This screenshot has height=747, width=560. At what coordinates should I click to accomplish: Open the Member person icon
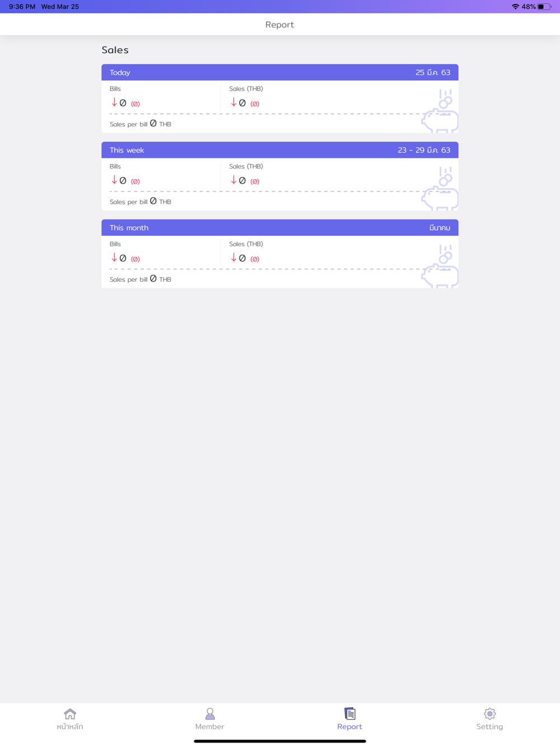point(210,713)
